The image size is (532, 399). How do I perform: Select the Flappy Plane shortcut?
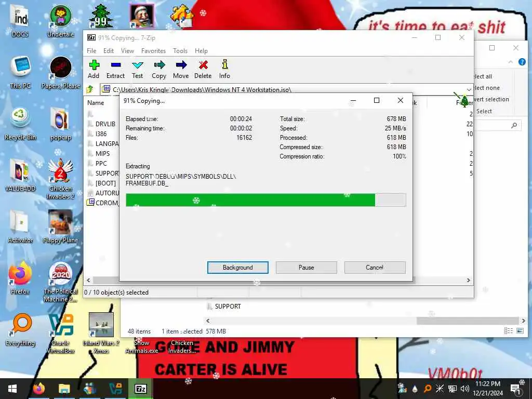[60, 227]
